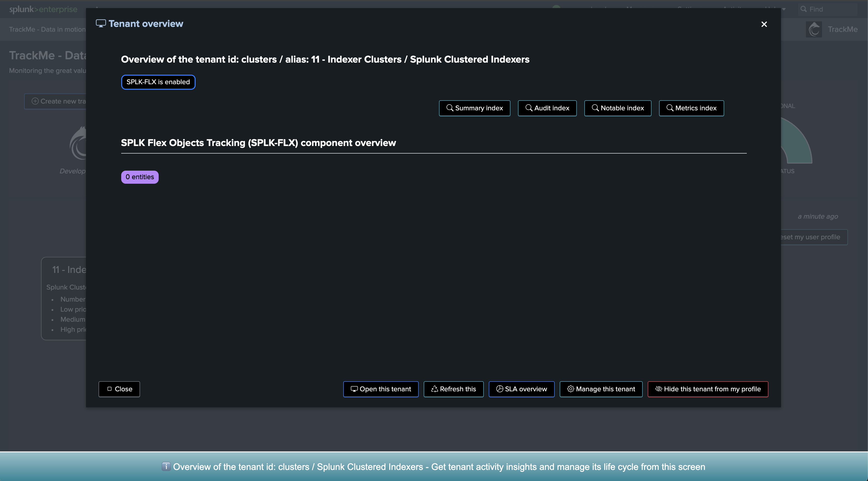Click Manage this tenant gear button
The image size is (868, 481).
pyautogui.click(x=601, y=389)
